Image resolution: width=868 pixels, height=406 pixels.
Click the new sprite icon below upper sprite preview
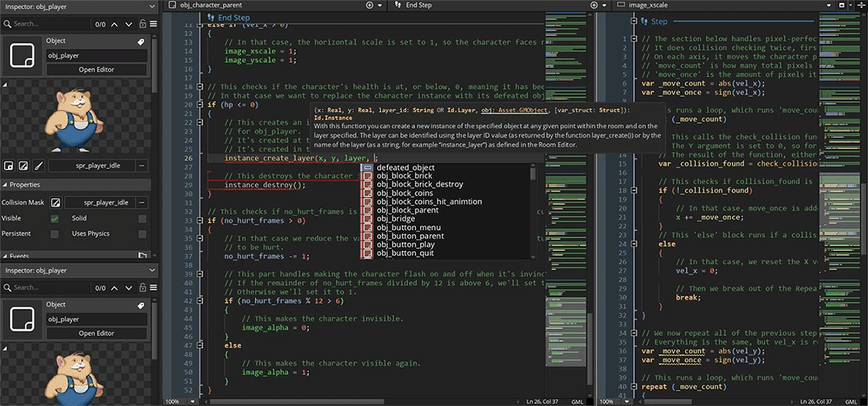tap(9, 166)
